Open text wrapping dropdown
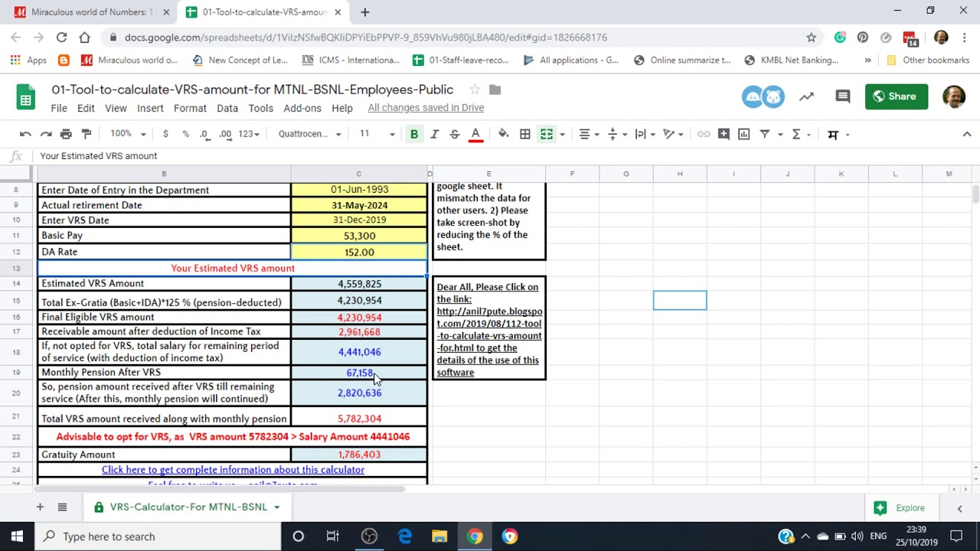980x551 pixels. click(644, 134)
